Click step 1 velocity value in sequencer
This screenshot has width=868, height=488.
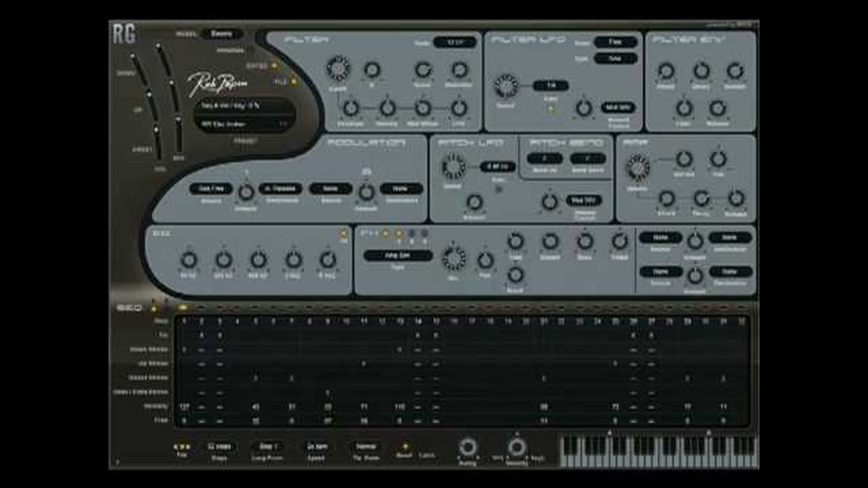click(x=184, y=407)
